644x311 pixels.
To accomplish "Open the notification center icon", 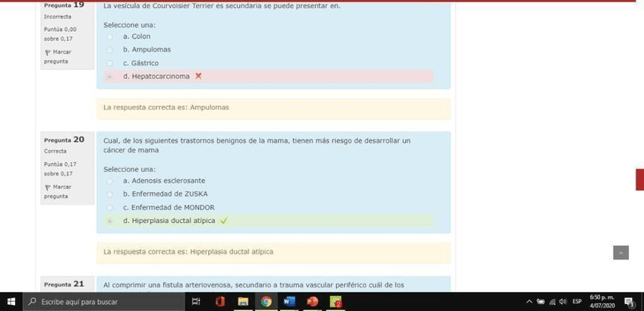I will click(630, 303).
